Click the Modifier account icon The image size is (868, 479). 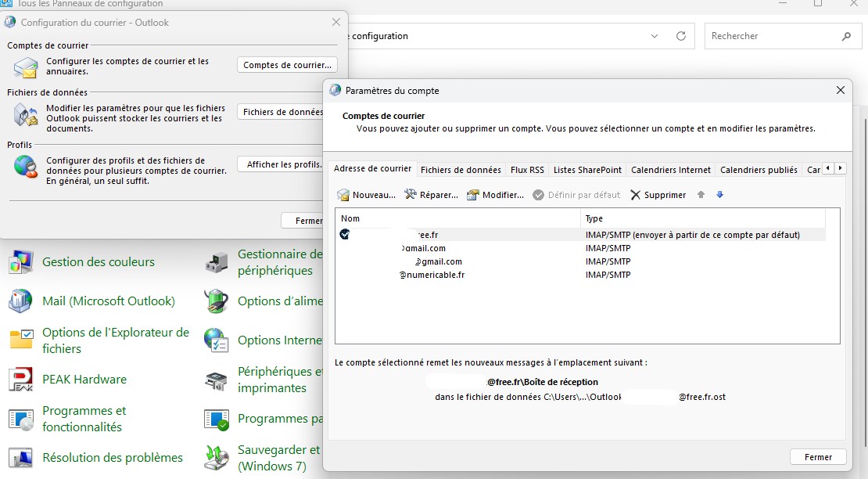tap(473, 195)
